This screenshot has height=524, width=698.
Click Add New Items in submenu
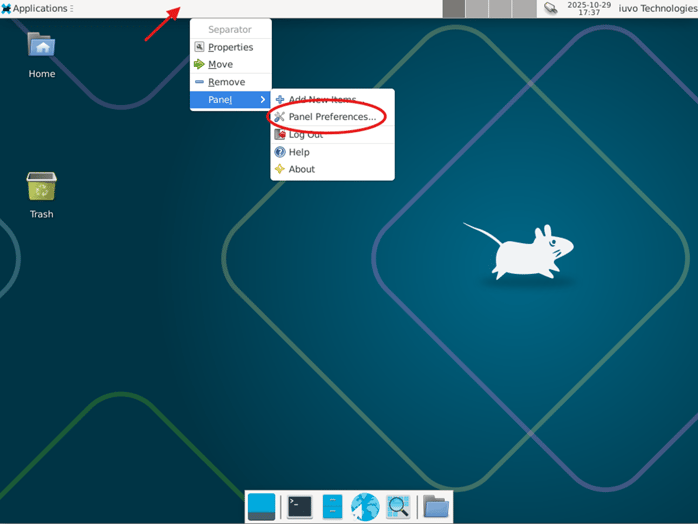pos(322,100)
